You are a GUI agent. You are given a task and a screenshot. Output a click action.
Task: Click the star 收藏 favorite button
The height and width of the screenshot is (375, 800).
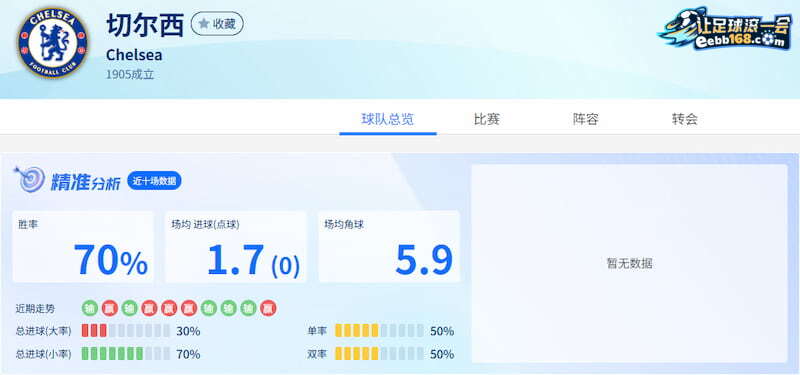tap(217, 23)
